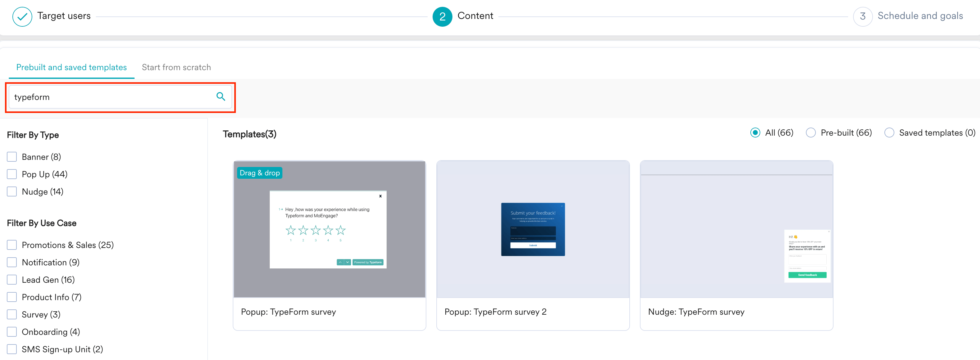Enable Promotions & Sales (25) filter
The height and width of the screenshot is (360, 980).
(x=12, y=245)
